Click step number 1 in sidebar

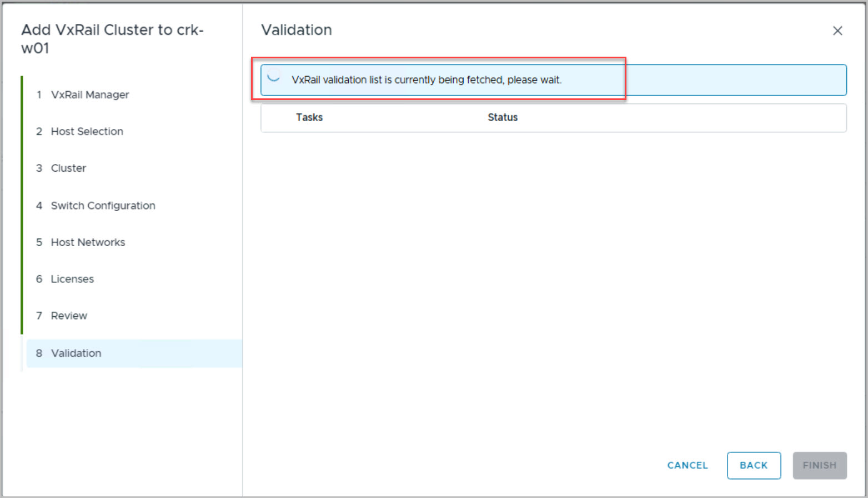[x=39, y=95]
